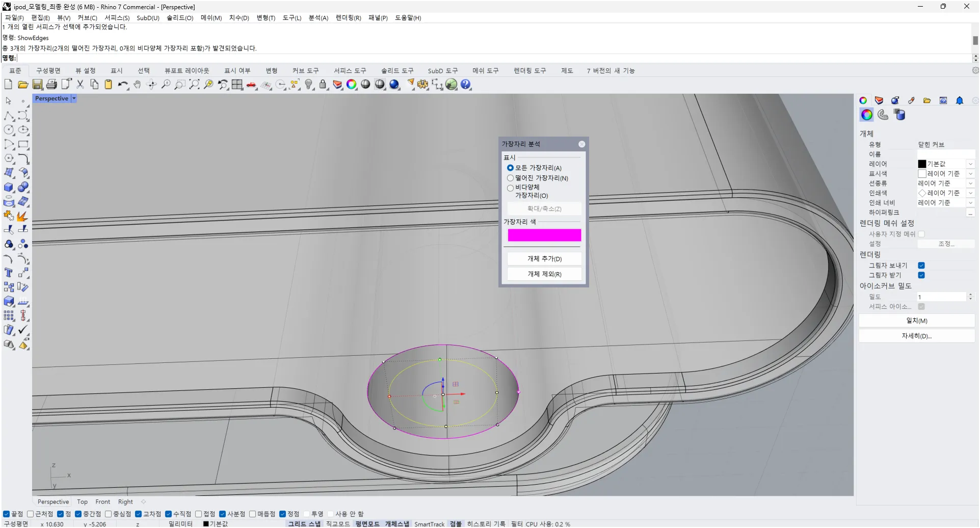Open the '인쇄 너비' dropdown in properties

[970, 203]
